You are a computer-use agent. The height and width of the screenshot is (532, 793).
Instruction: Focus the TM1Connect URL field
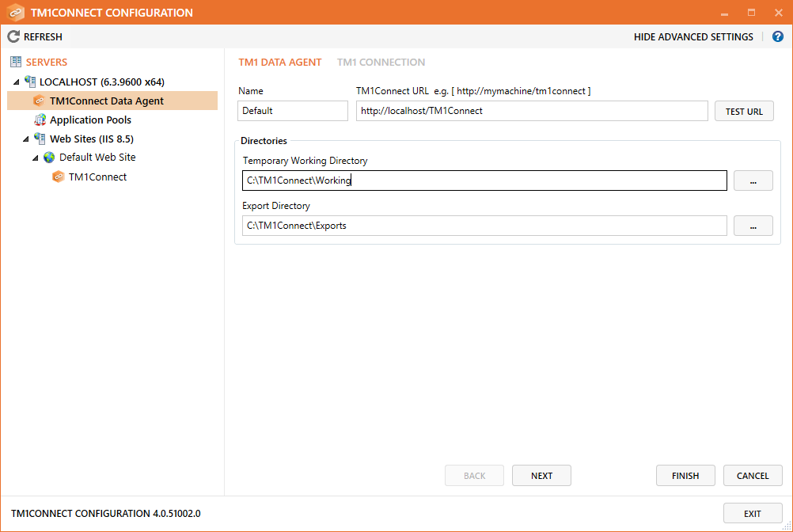[x=532, y=111]
